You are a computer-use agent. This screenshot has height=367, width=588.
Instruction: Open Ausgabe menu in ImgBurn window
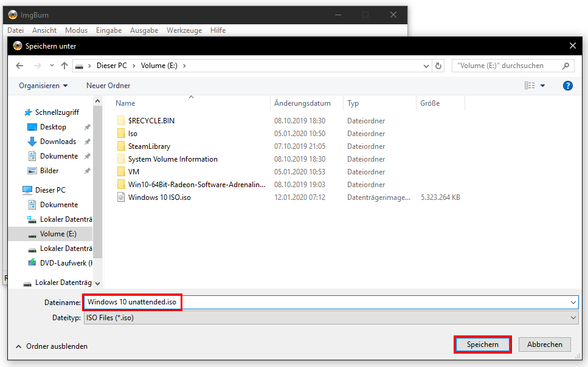144,30
